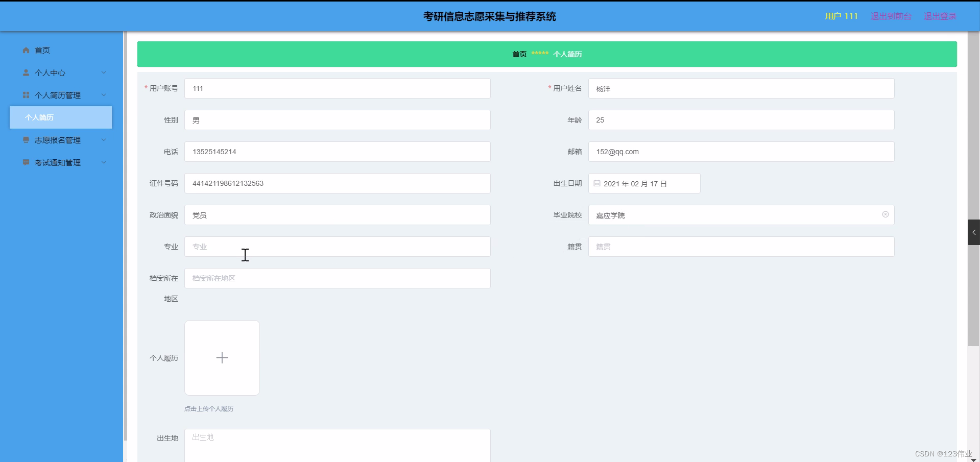Expand the 考试通知管理 submenu chevron

click(x=104, y=162)
